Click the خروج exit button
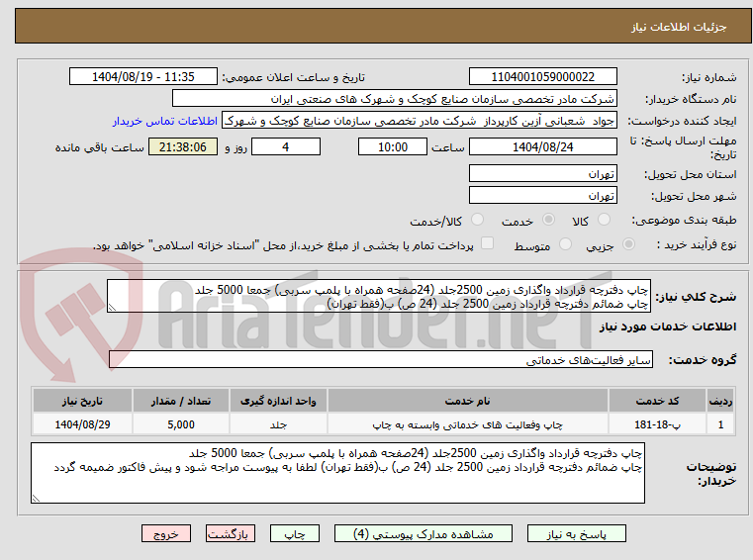 tap(166, 533)
